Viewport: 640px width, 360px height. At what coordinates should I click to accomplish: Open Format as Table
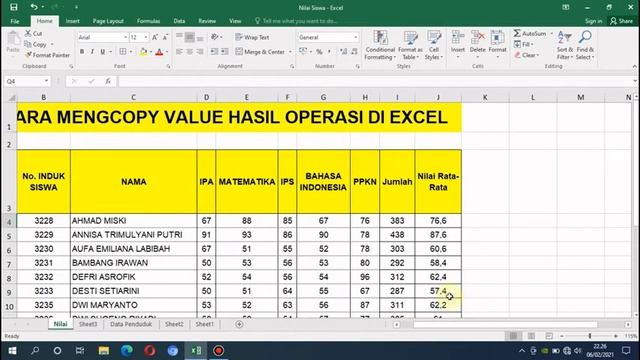[x=410, y=45]
